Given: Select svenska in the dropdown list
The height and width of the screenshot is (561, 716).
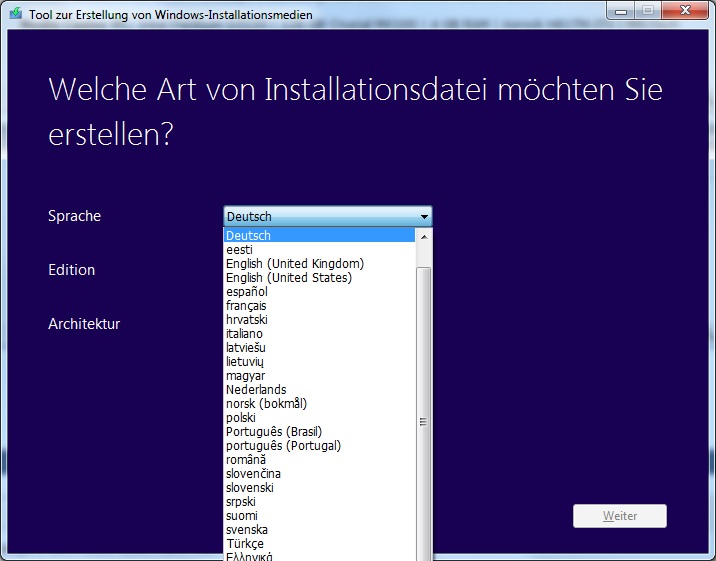Looking at the screenshot, I should point(320,530).
